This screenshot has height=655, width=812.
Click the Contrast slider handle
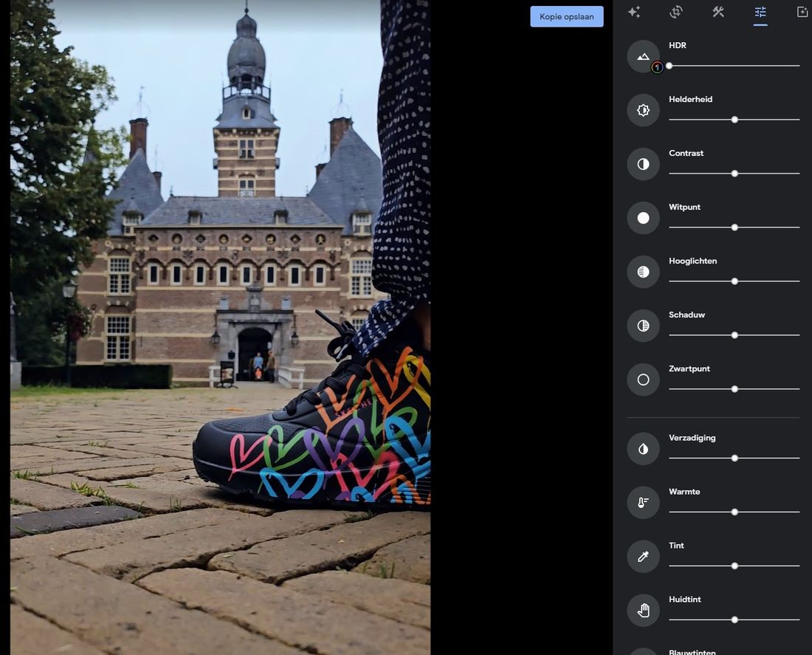[734, 174]
